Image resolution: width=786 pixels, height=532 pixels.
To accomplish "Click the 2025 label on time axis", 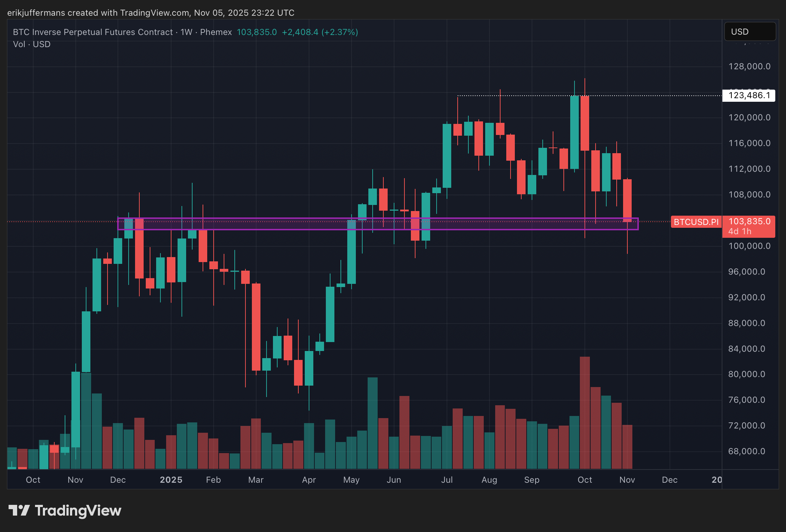I will (171, 480).
